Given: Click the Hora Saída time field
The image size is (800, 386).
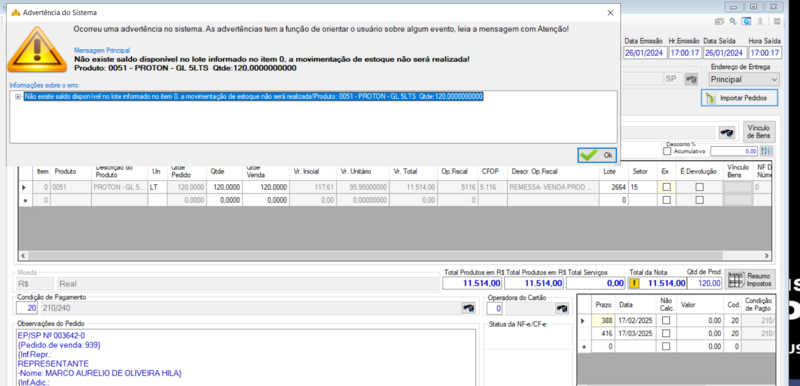Looking at the screenshot, I should point(765,53).
